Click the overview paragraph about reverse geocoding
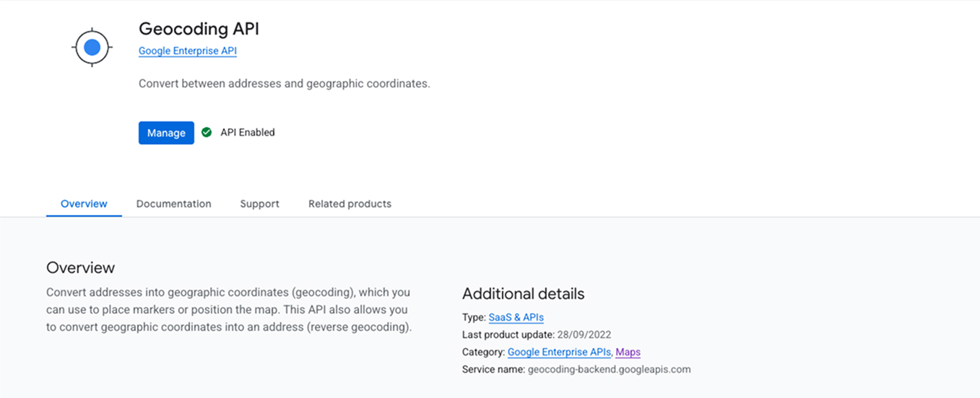 [228, 310]
